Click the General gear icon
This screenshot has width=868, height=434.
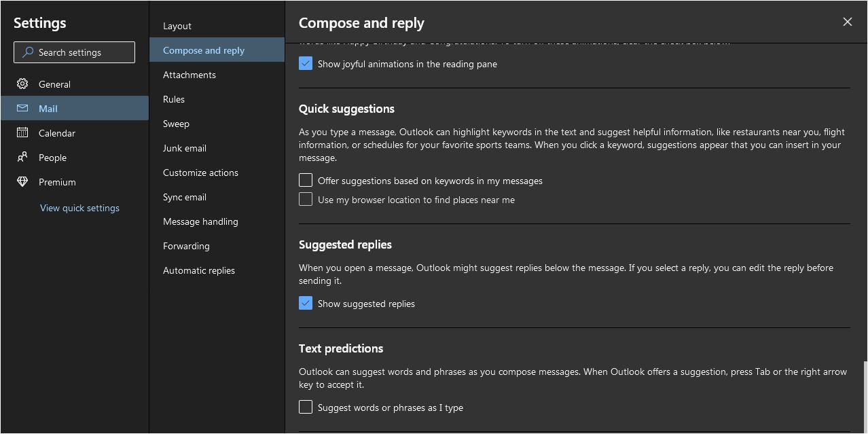(22, 84)
